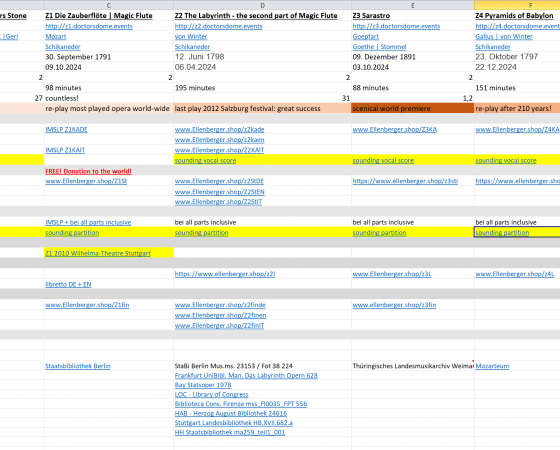The width and height of the screenshot is (560, 450).
Task: Open the www.Ellenberger.shop/z2finde link
Action: (220, 305)
